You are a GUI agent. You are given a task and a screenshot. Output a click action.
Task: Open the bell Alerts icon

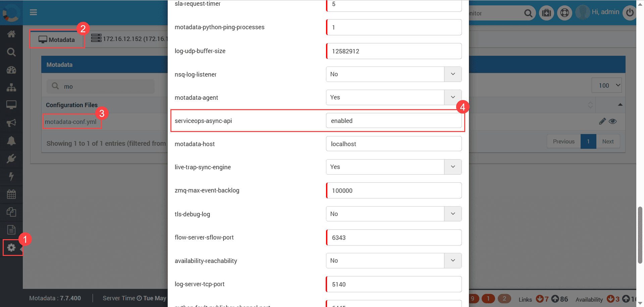pyautogui.click(x=11, y=141)
